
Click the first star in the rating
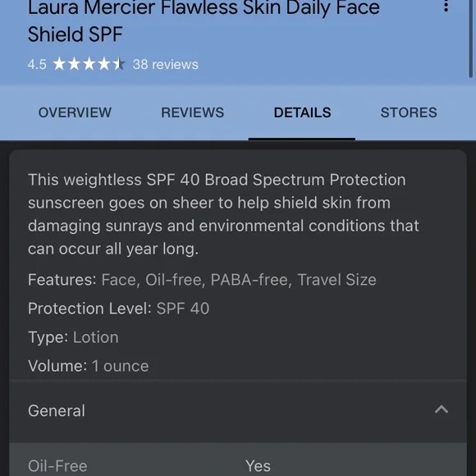pyautogui.click(x=59, y=64)
